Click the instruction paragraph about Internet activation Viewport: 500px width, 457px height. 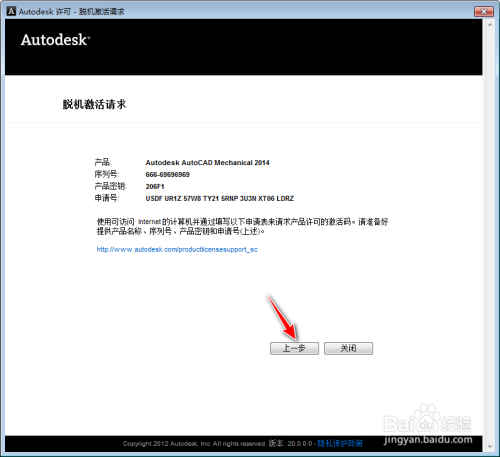point(242,226)
